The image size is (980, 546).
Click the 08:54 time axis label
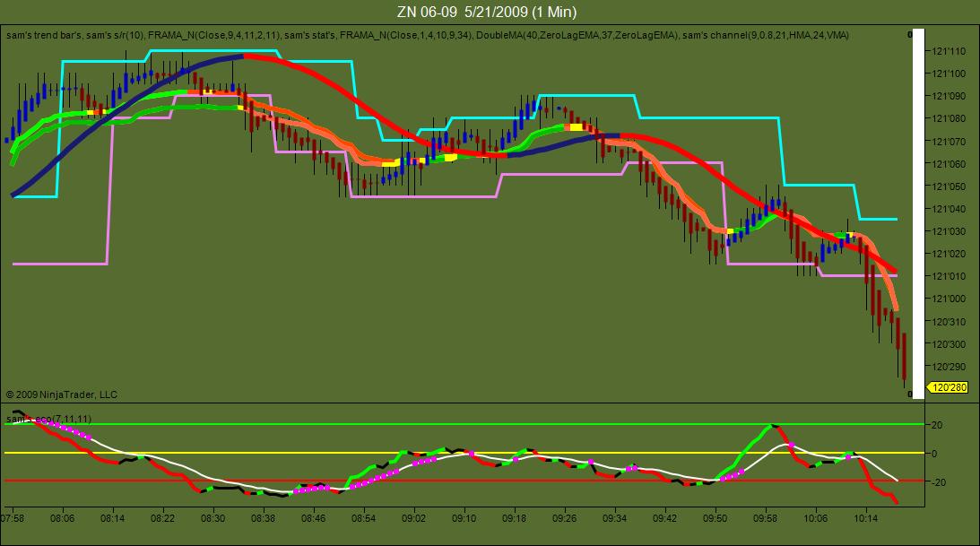[363, 518]
